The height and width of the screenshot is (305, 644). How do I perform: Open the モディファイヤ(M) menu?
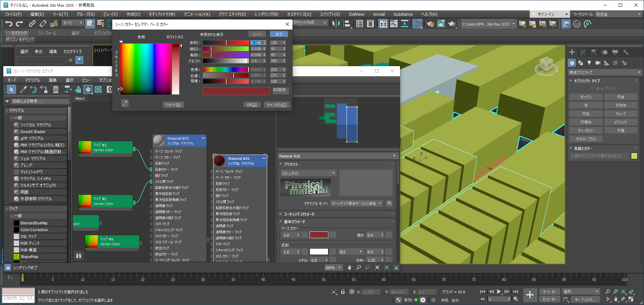click(162, 14)
